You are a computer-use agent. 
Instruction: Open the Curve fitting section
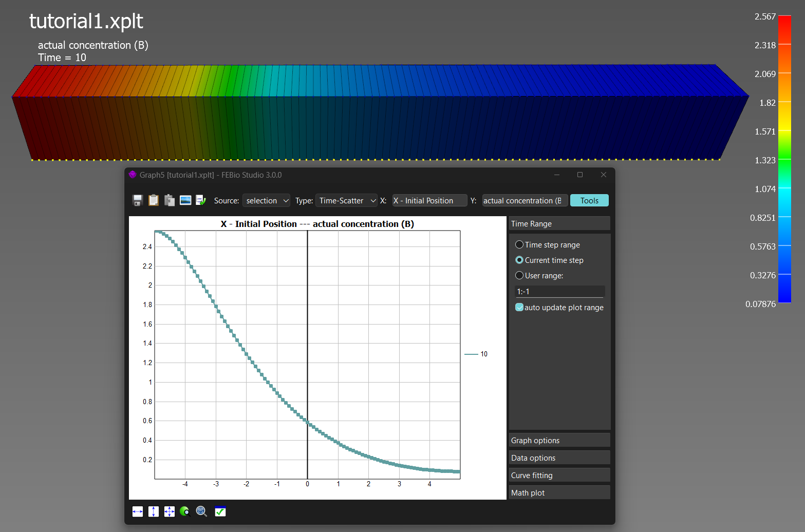click(x=559, y=476)
